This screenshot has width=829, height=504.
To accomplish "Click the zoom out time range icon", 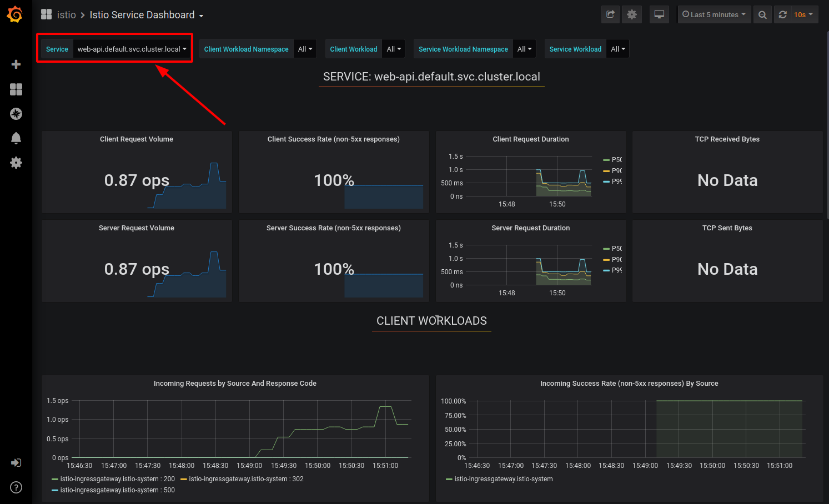I will pyautogui.click(x=762, y=14).
